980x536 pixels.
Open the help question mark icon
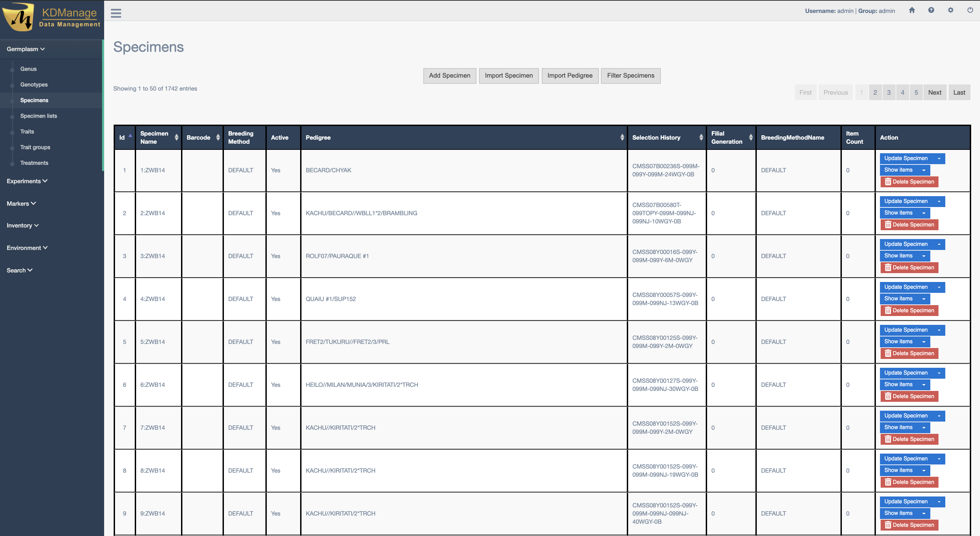(x=931, y=10)
